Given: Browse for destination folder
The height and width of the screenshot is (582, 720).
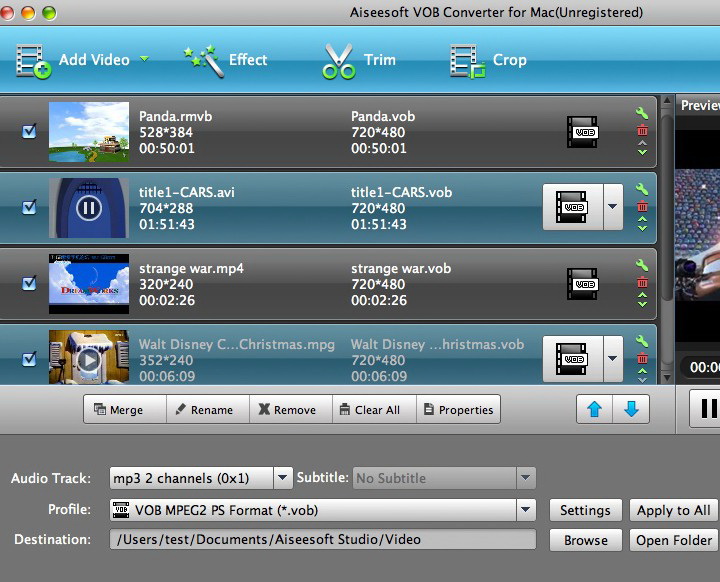Looking at the screenshot, I should 585,540.
